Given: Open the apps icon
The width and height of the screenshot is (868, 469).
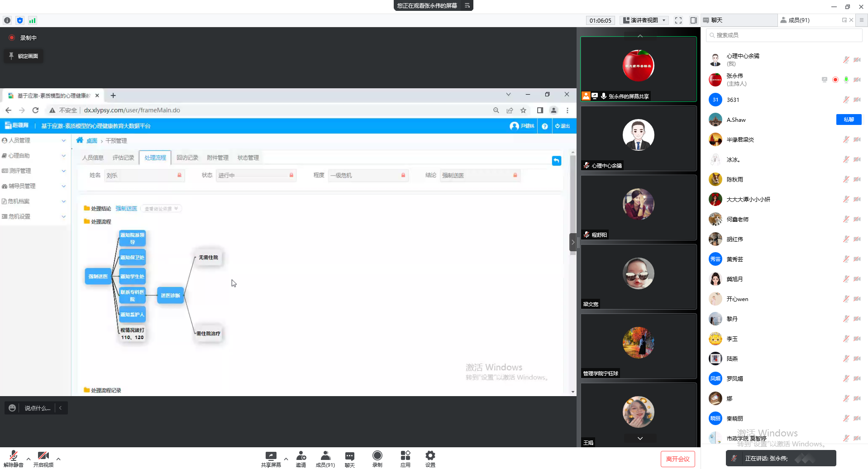Looking at the screenshot, I should point(405,456).
